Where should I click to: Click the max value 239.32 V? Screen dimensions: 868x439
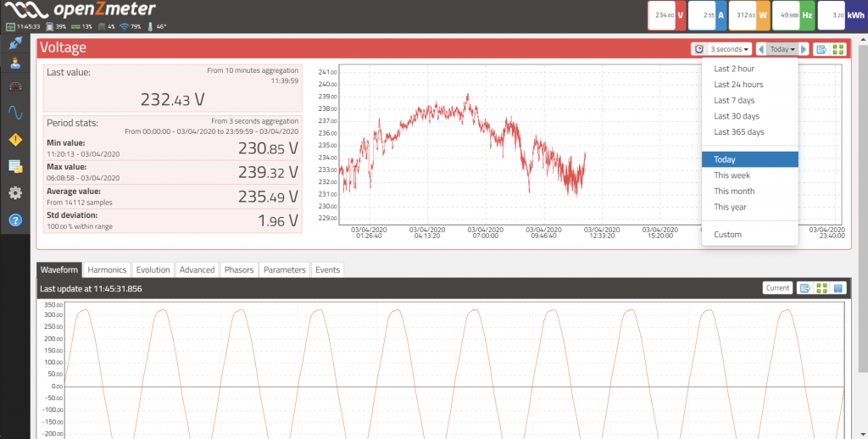[268, 172]
